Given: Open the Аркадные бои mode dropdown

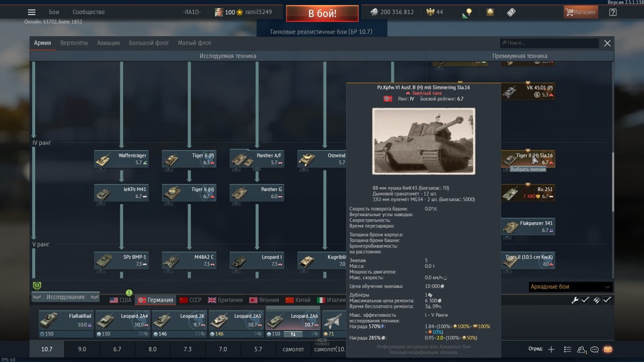Looking at the screenshot, I should (x=571, y=287).
